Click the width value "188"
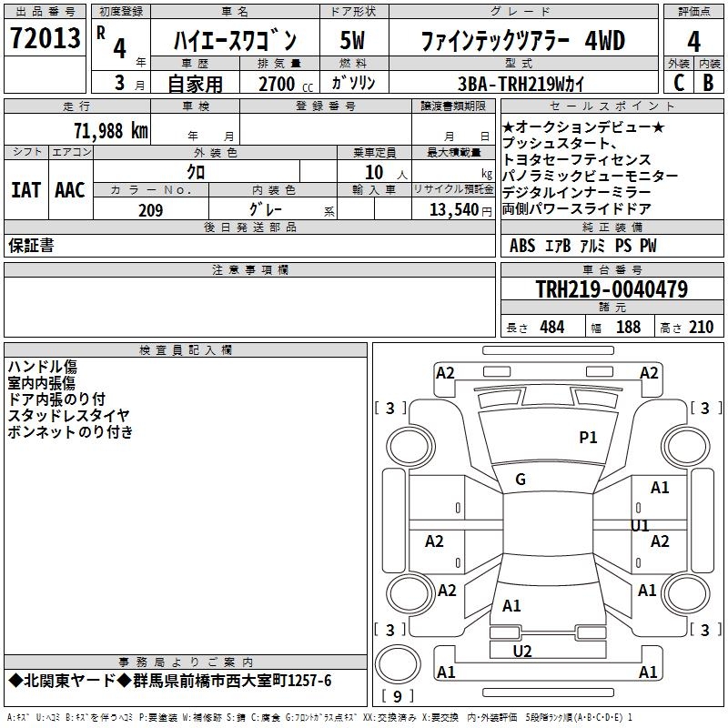 (x=628, y=327)
